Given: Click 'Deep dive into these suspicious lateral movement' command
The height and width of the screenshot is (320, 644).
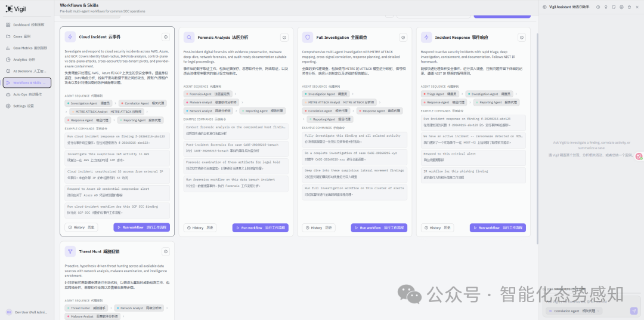Looking at the screenshot, I should (x=354, y=175).
